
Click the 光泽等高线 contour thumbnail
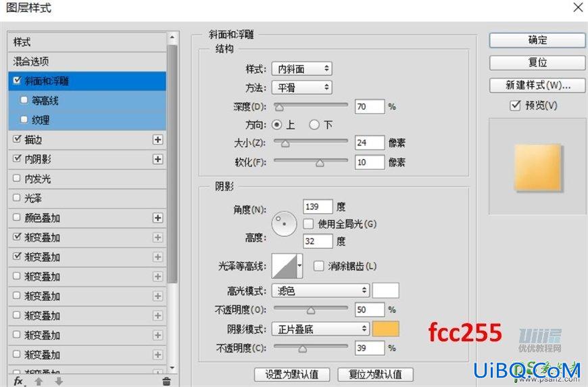pos(285,266)
